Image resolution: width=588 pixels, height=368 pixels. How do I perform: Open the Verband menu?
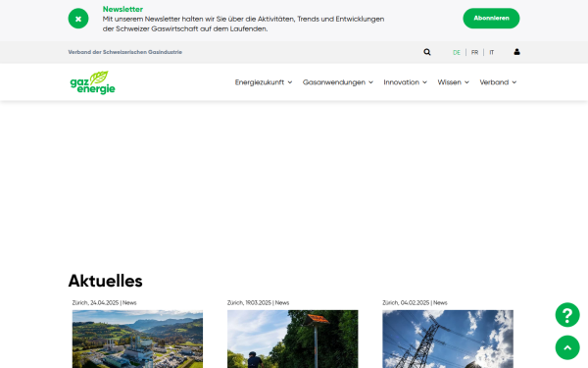pyautogui.click(x=494, y=82)
